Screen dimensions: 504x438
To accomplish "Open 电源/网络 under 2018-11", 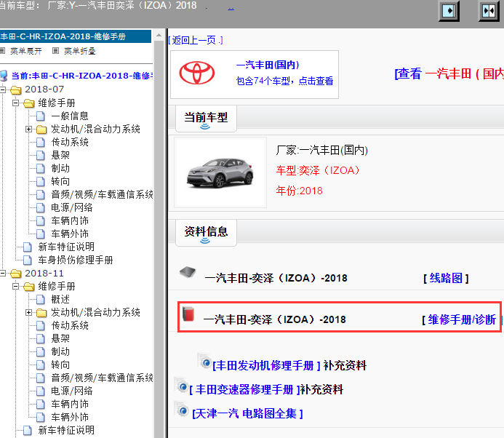I will point(72,391).
